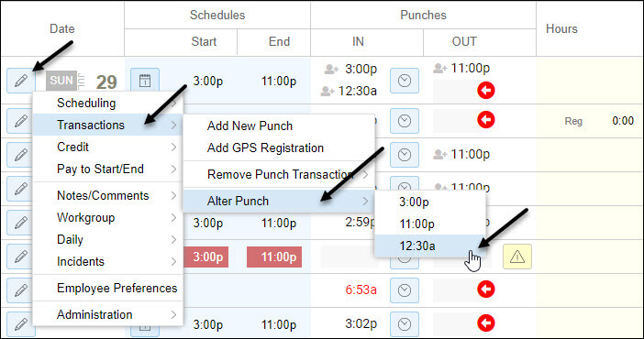Click the clock icon beside the 6:53a punch
Screen dimensions: 644x339
coord(405,290)
